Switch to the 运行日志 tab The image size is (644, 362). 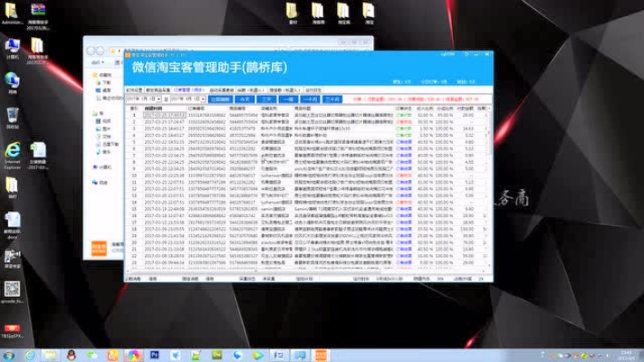[313, 90]
